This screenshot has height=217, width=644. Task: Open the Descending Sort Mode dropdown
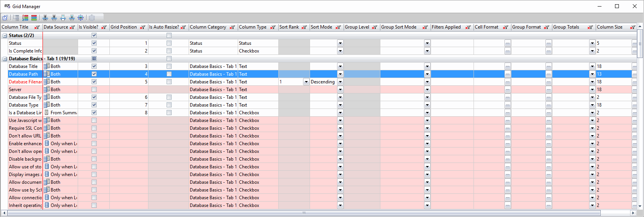(x=340, y=82)
